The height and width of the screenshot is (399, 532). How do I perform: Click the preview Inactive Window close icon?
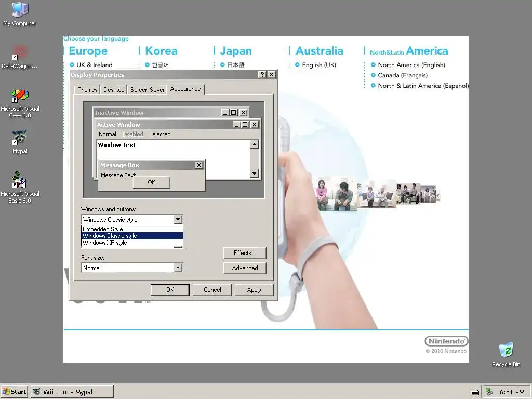pos(243,113)
